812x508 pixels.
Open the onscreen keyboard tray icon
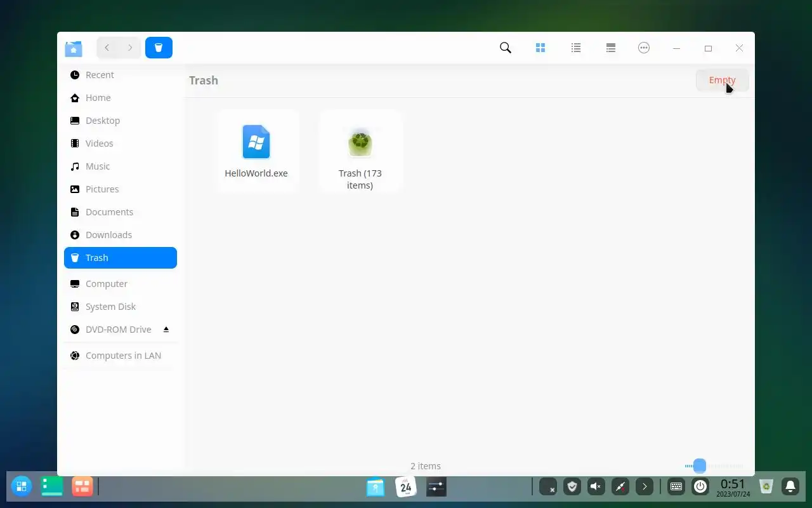[x=676, y=487]
